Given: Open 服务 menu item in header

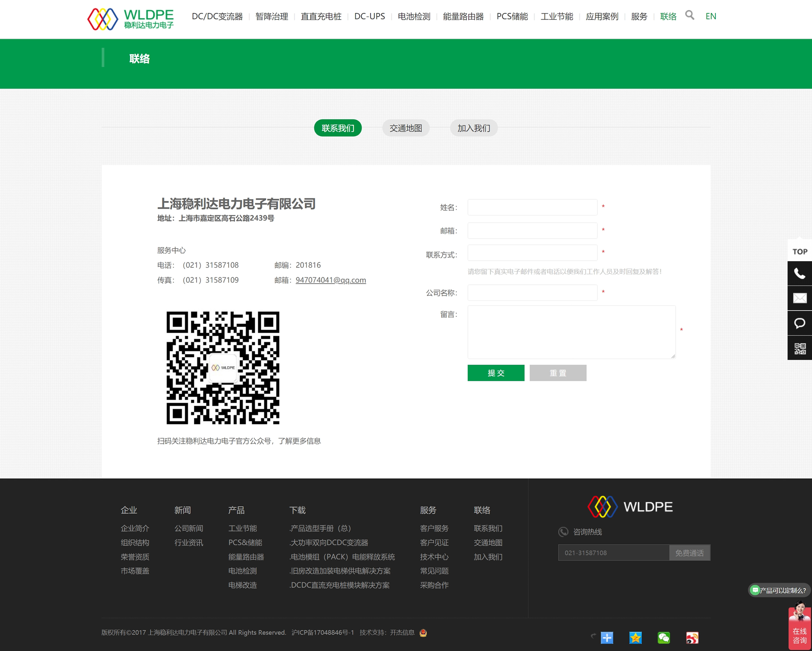Looking at the screenshot, I should pyautogui.click(x=639, y=16).
